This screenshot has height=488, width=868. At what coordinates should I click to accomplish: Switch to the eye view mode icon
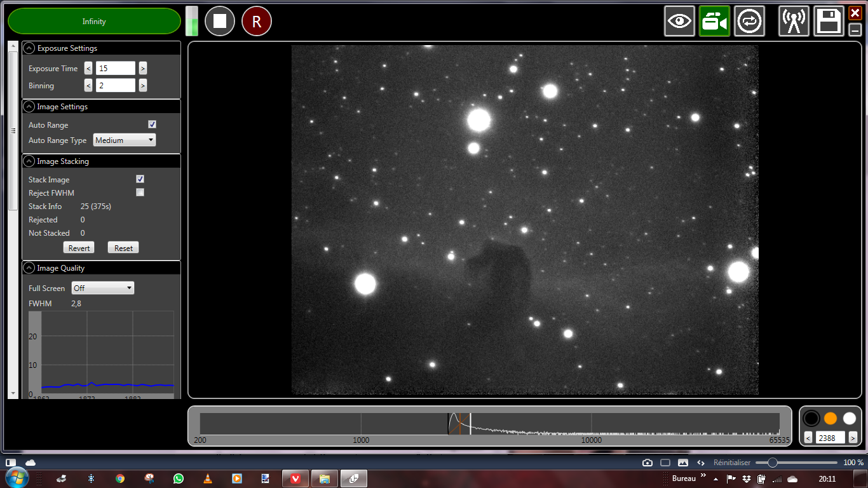click(680, 21)
